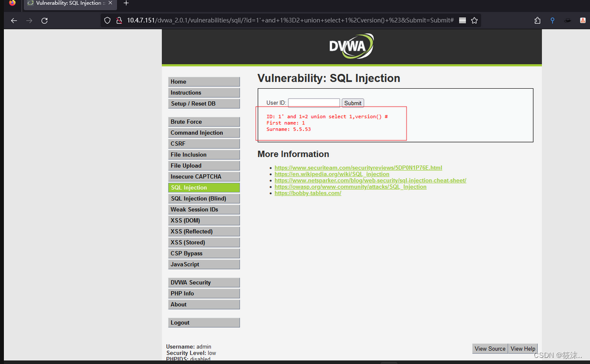
Task: Reload the page with refresh icon
Action: (44, 21)
